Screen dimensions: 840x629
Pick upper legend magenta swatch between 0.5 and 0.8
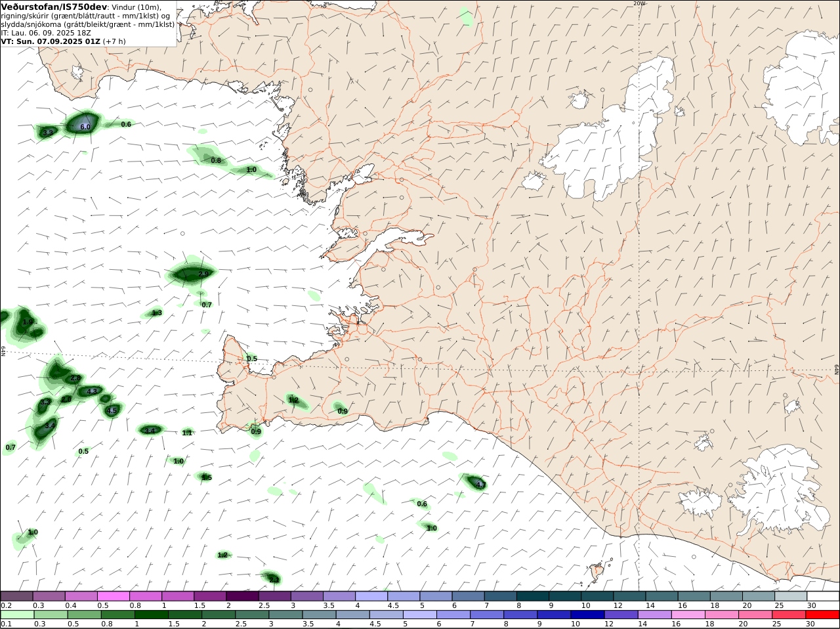pyautogui.click(x=114, y=596)
